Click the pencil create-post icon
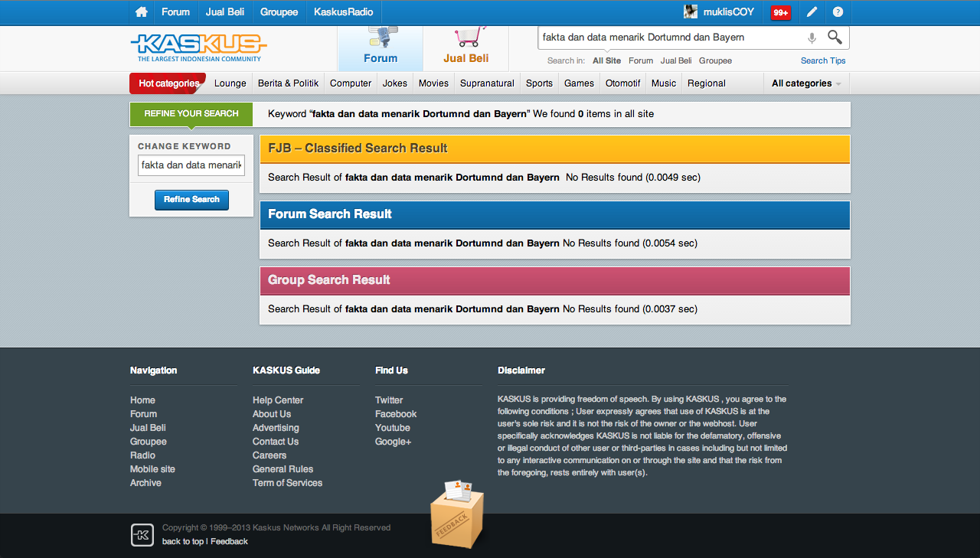The height and width of the screenshot is (558, 980). (x=812, y=12)
